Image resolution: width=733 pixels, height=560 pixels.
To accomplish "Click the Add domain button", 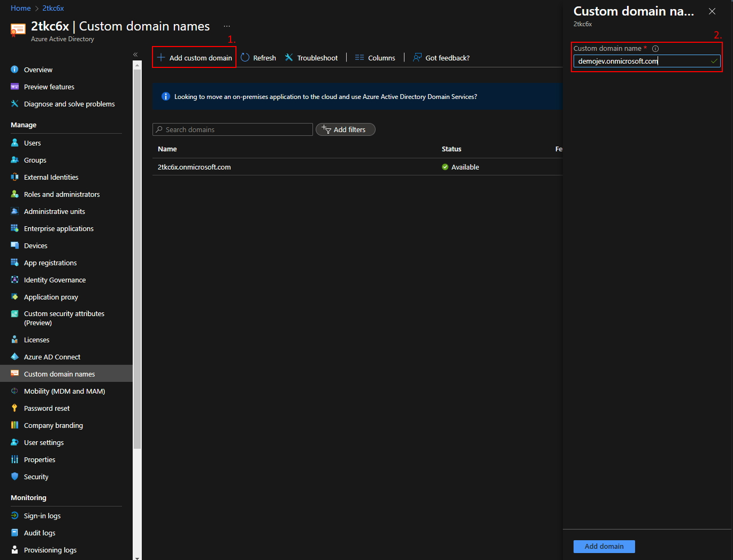I will [604, 546].
